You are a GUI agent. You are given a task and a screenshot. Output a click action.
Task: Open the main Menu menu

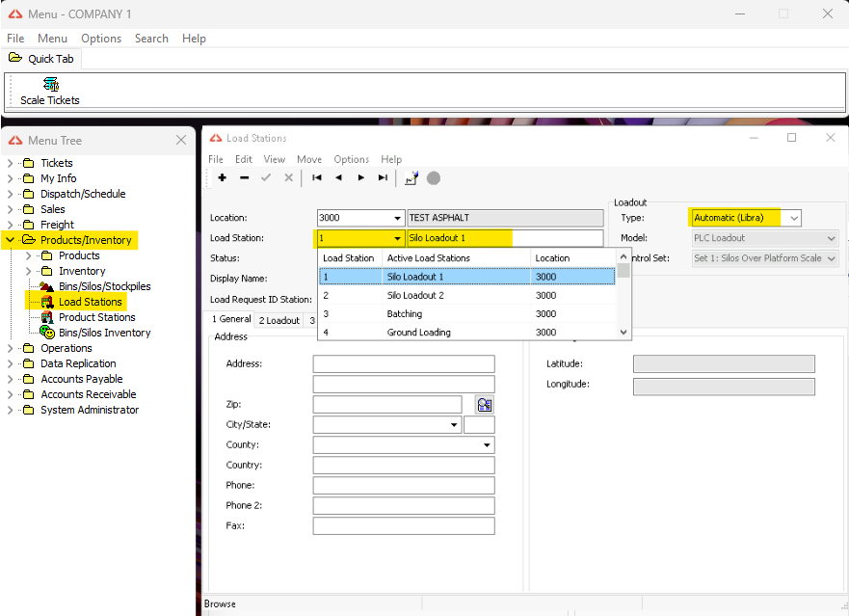(x=53, y=39)
